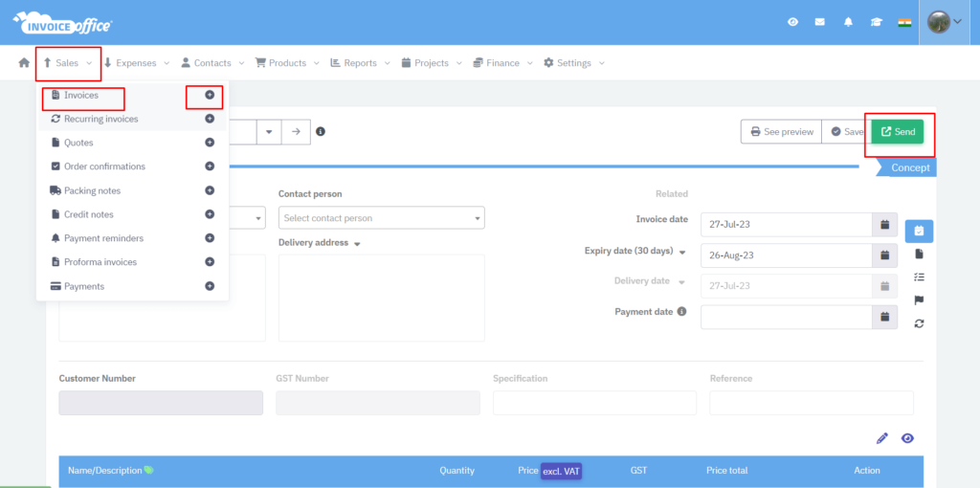
Task: Expand the Select contact person dropdown
Action: click(x=381, y=218)
